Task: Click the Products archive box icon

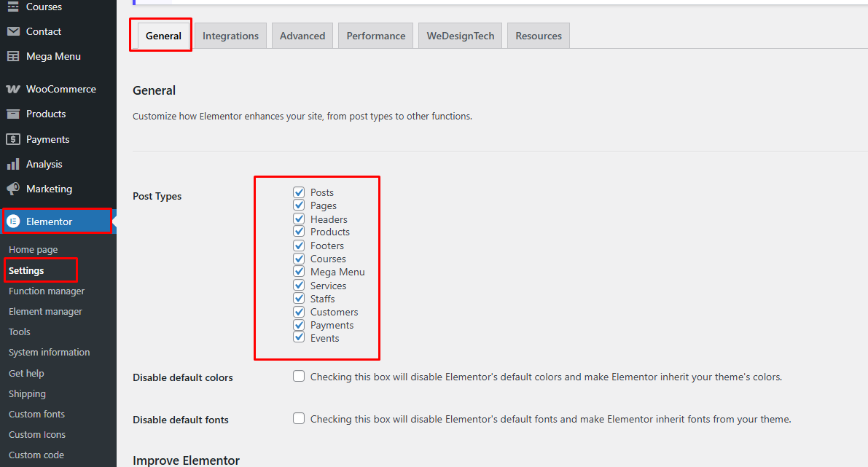Action: pos(12,114)
